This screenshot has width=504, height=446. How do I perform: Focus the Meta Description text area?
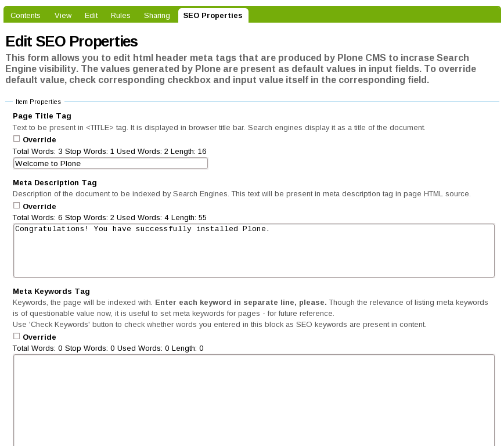click(254, 251)
